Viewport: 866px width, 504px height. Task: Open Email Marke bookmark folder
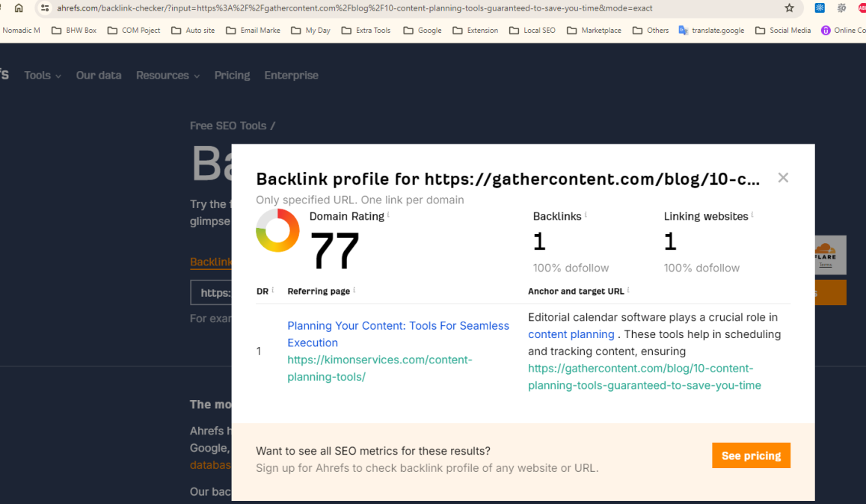point(254,31)
